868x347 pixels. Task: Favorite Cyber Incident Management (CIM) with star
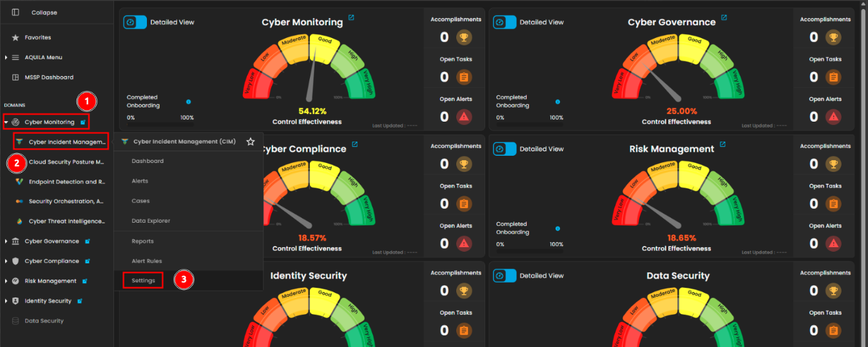coord(251,142)
